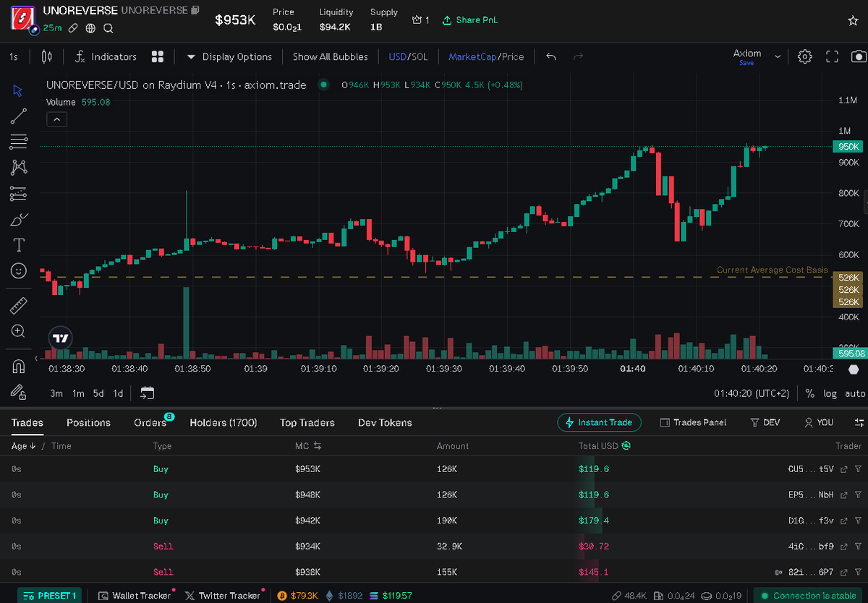Image resolution: width=868 pixels, height=603 pixels.
Task: Swap the MC column display
Action: 317,446
